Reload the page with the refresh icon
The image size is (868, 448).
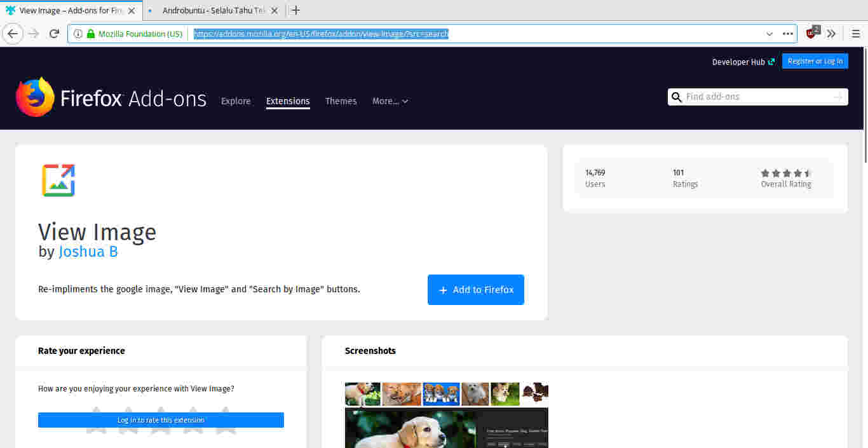pyautogui.click(x=54, y=34)
